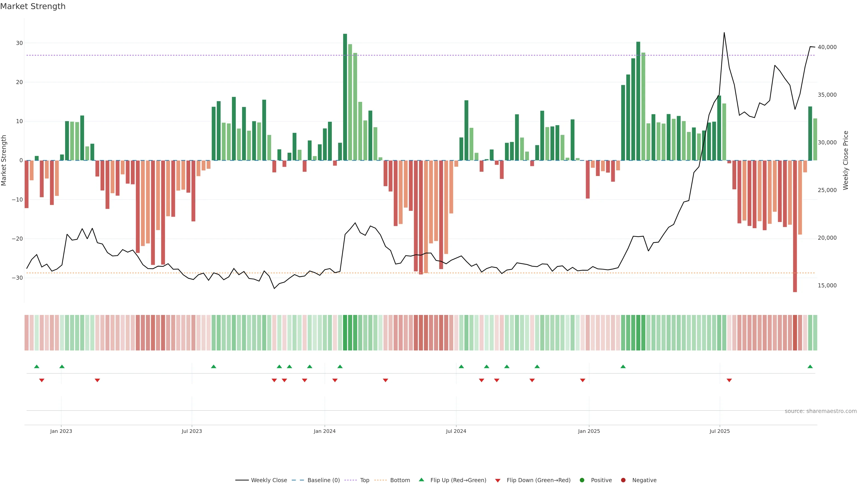Click the flip-up triangle right after Jul 2024

[x=461, y=366]
